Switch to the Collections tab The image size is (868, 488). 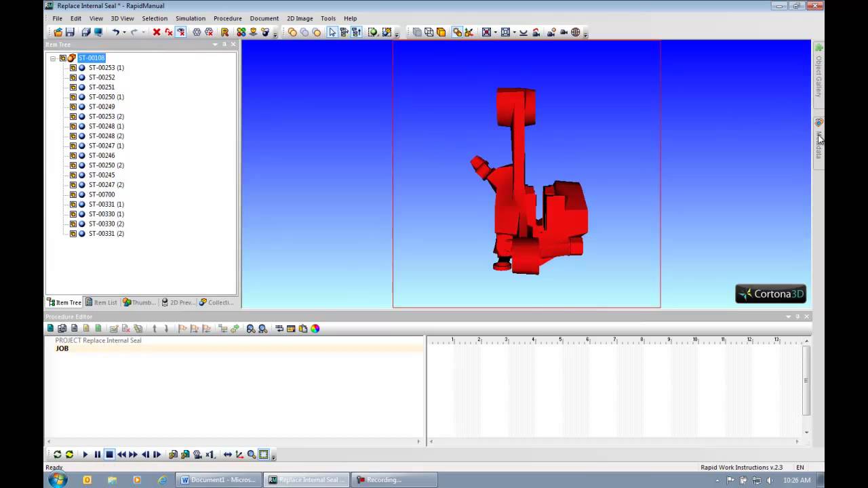coord(217,302)
